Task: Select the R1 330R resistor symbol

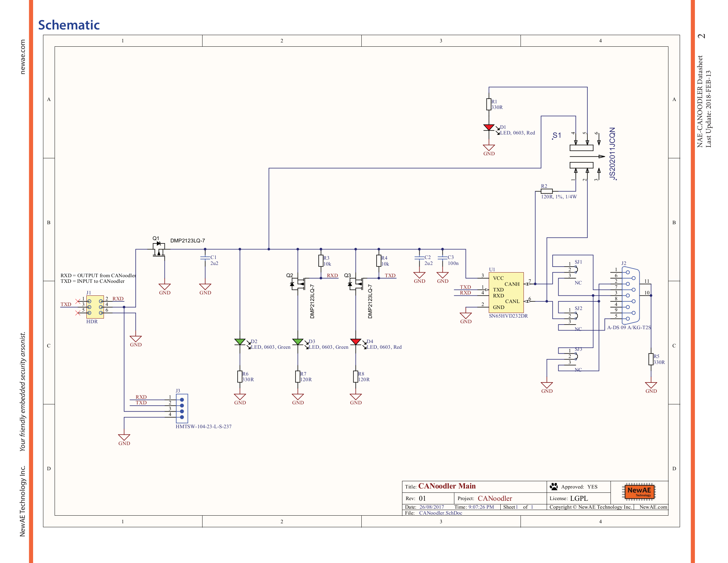Action: pos(489,104)
